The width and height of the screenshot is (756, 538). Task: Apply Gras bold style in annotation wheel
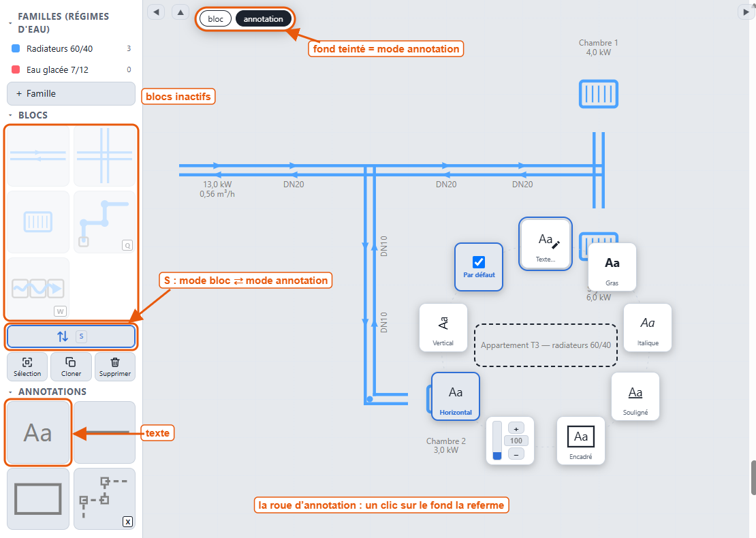(612, 267)
